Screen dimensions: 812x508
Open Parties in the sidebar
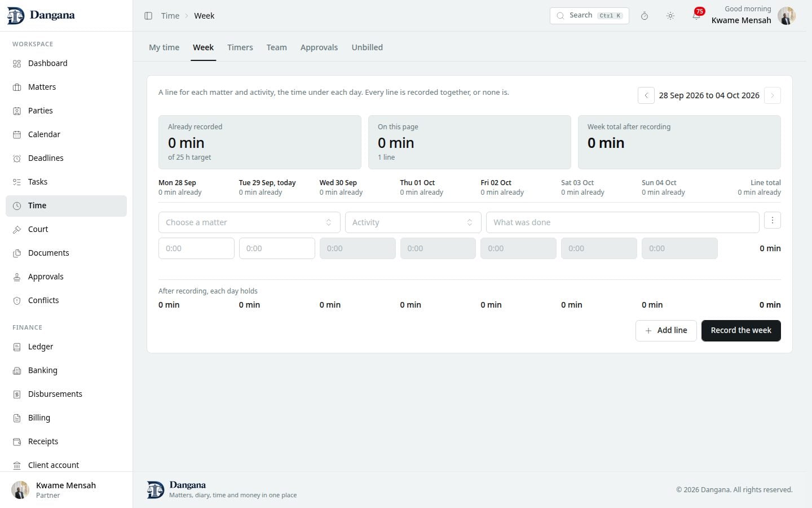click(66, 111)
